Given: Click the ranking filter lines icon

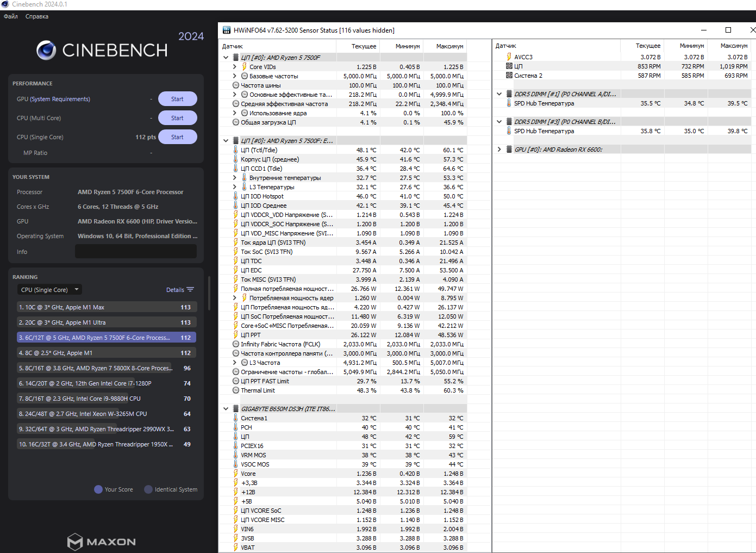Looking at the screenshot, I should click(190, 290).
